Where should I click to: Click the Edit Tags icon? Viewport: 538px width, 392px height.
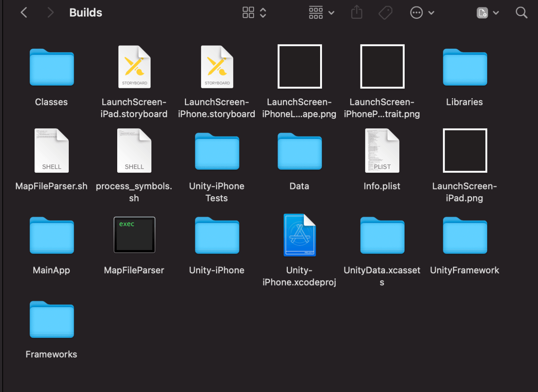pyautogui.click(x=385, y=13)
